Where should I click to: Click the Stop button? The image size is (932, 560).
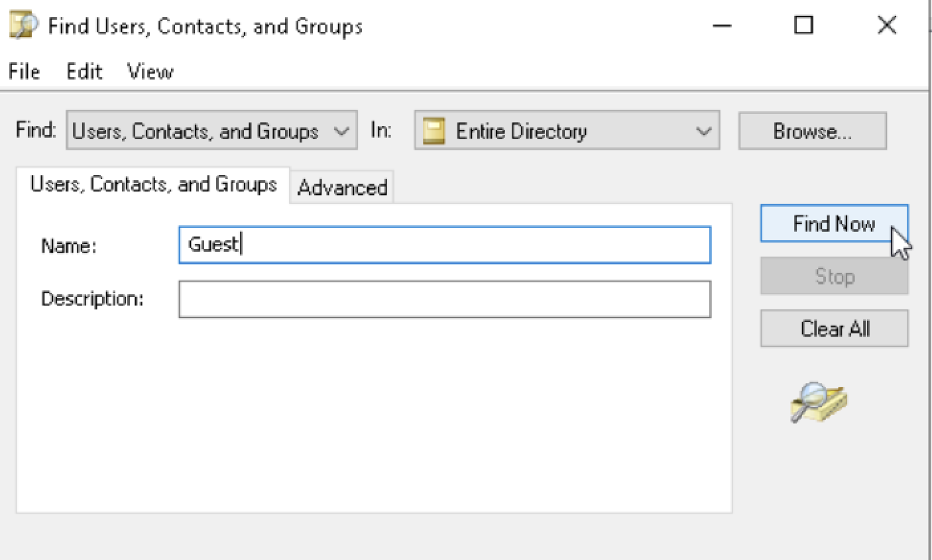834,276
